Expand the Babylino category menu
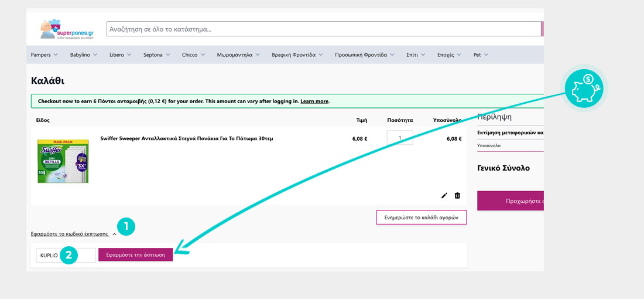Image resolution: width=644 pixels, height=299 pixels. coord(84,55)
